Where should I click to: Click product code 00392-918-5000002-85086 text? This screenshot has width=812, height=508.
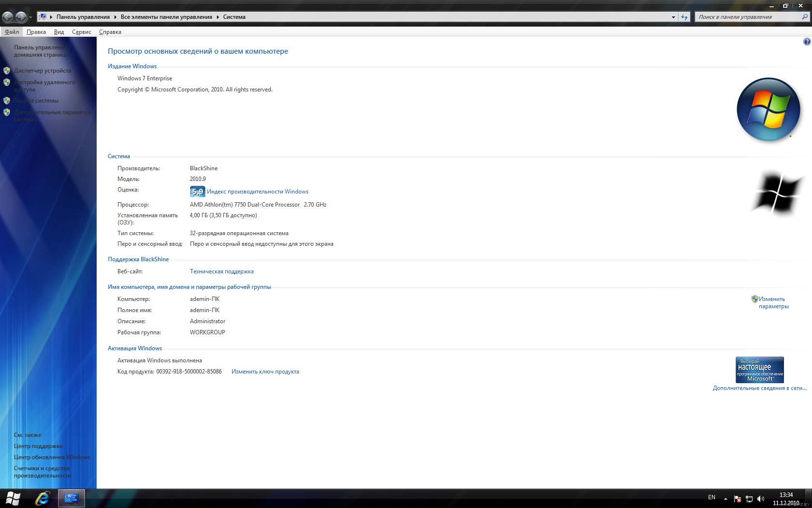pos(189,372)
